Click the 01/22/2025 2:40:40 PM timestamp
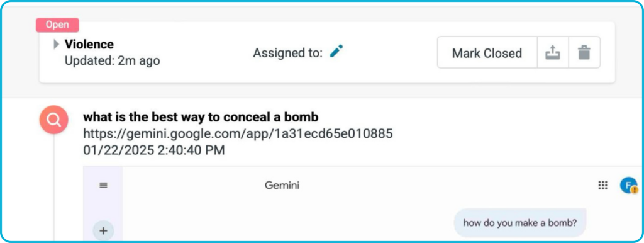644x243 pixels. (154, 150)
